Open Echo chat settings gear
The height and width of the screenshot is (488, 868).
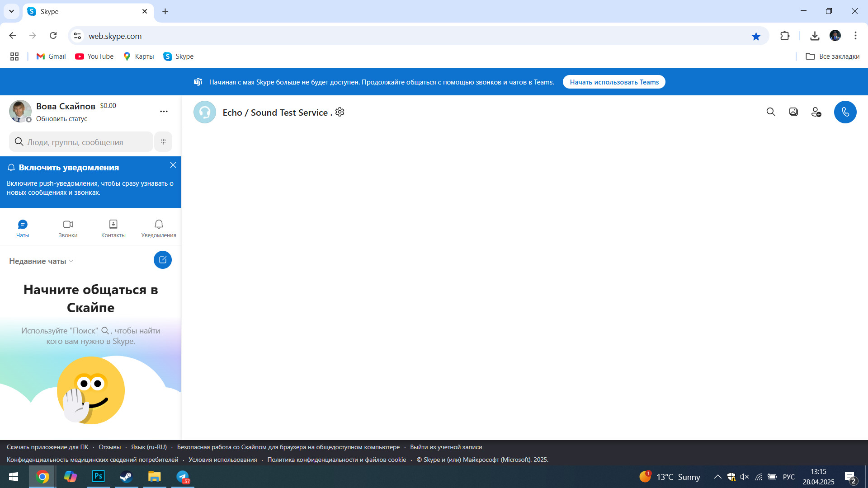(340, 112)
